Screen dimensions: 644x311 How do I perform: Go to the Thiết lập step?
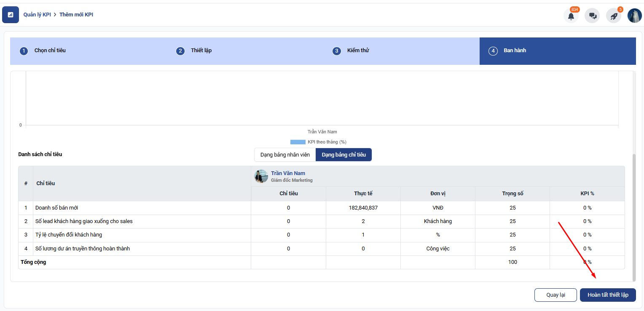[201, 51]
